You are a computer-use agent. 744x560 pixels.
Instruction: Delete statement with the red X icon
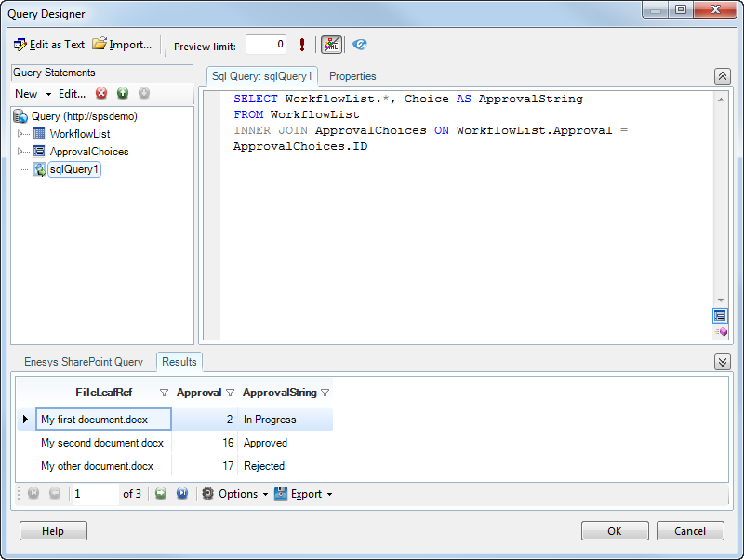101,93
